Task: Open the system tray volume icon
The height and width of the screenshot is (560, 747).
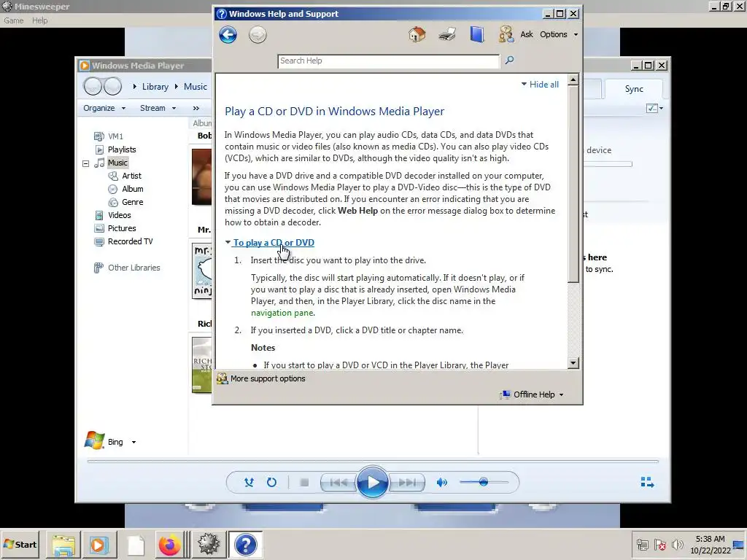Action: point(677,544)
